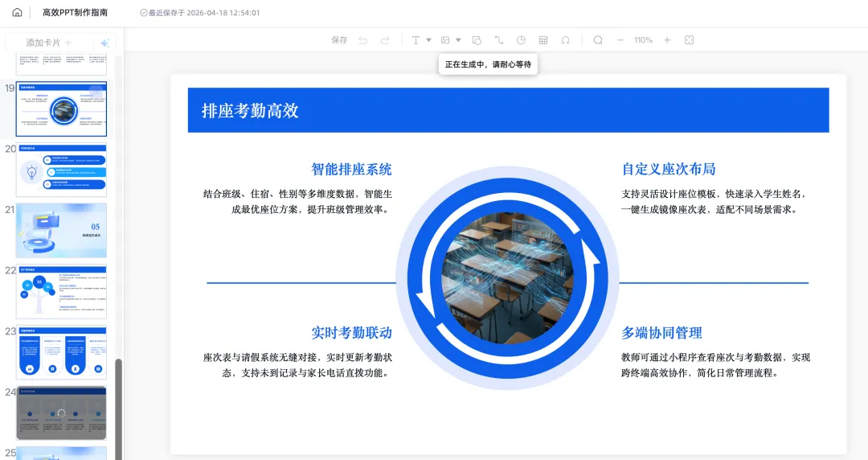Expand the text tool dropdown arrow

pos(428,40)
